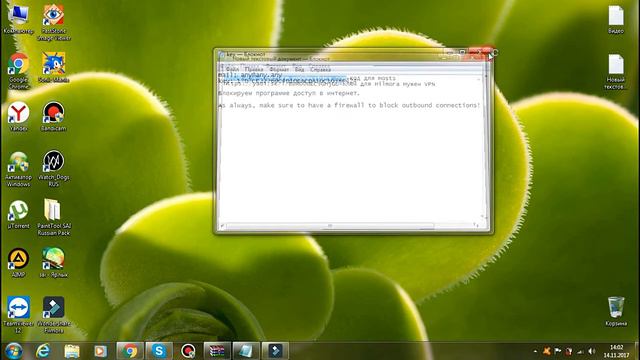Open the Windows Start button
The width and height of the screenshot is (640, 360).
(13, 351)
